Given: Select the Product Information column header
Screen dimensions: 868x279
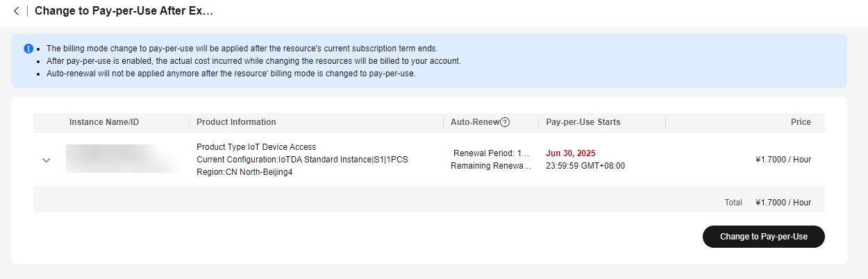Looking at the screenshot, I should [236, 122].
